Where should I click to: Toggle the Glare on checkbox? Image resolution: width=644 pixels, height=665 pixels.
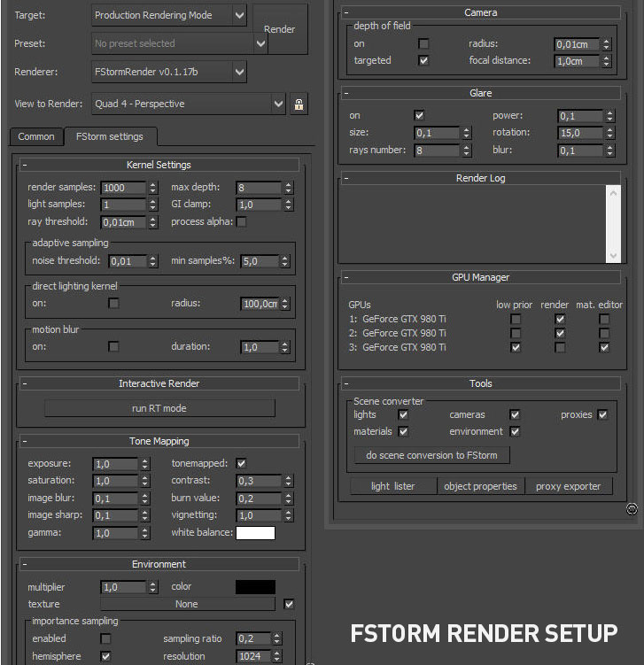pyautogui.click(x=419, y=115)
